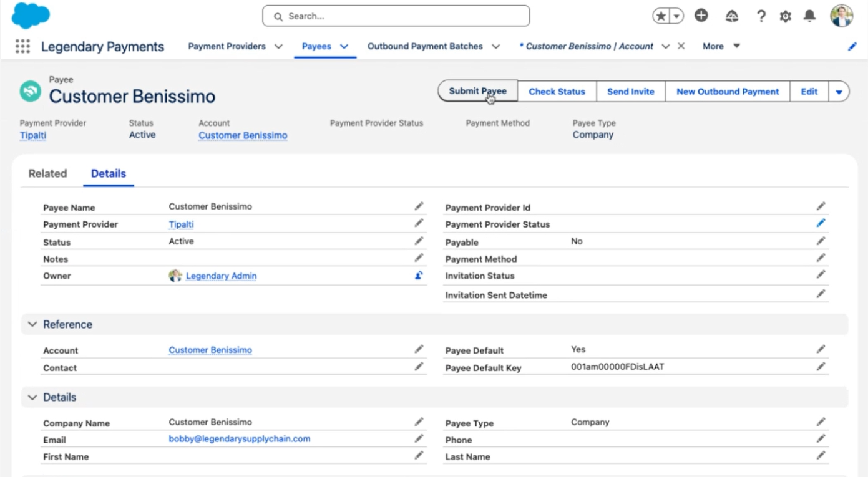Open the bobby@legendarysupplychain.com email link
Image resolution: width=868 pixels, height=477 pixels.
[x=239, y=439]
